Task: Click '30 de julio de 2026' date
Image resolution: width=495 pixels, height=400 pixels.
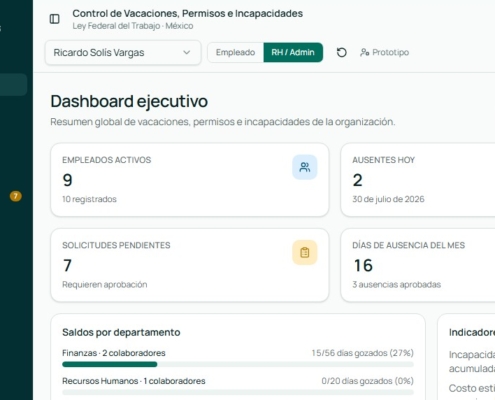Action: [x=388, y=199]
